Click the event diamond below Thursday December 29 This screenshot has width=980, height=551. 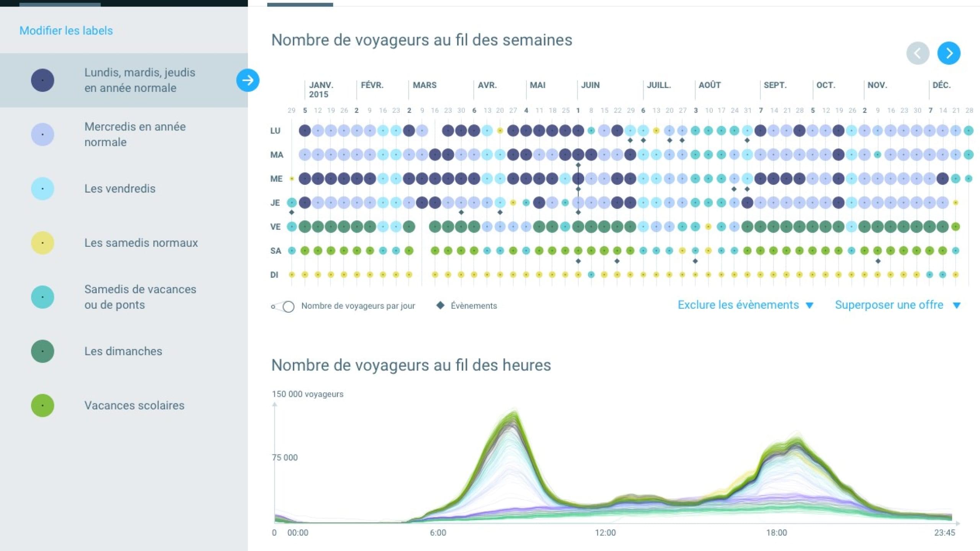pos(292,212)
